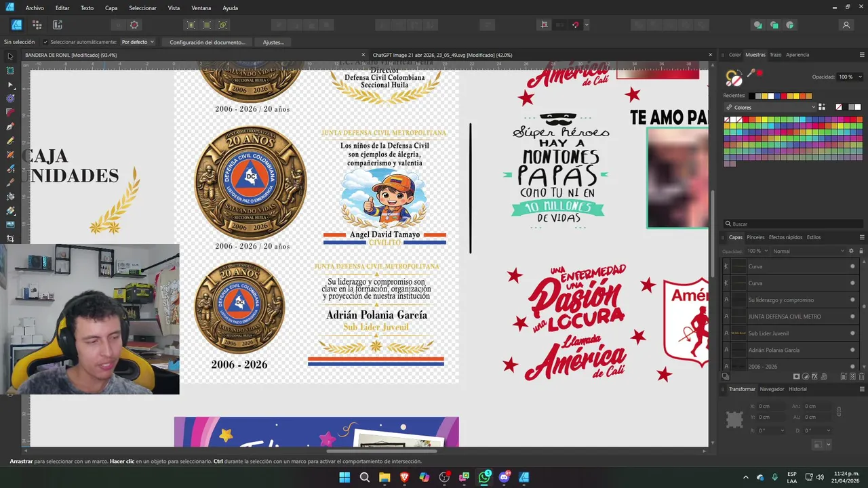Screen dimensions: 868x488
Task: Click the Windows Start button
Action: point(344,477)
